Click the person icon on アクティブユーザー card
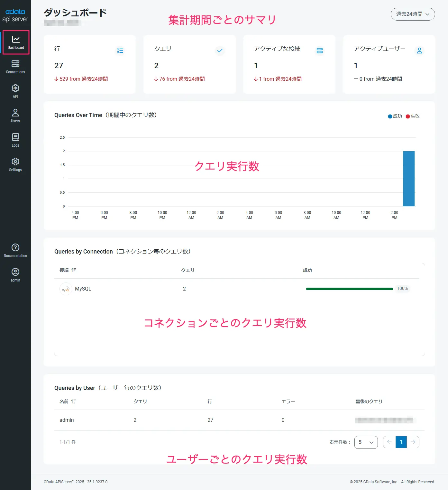 [x=419, y=51]
